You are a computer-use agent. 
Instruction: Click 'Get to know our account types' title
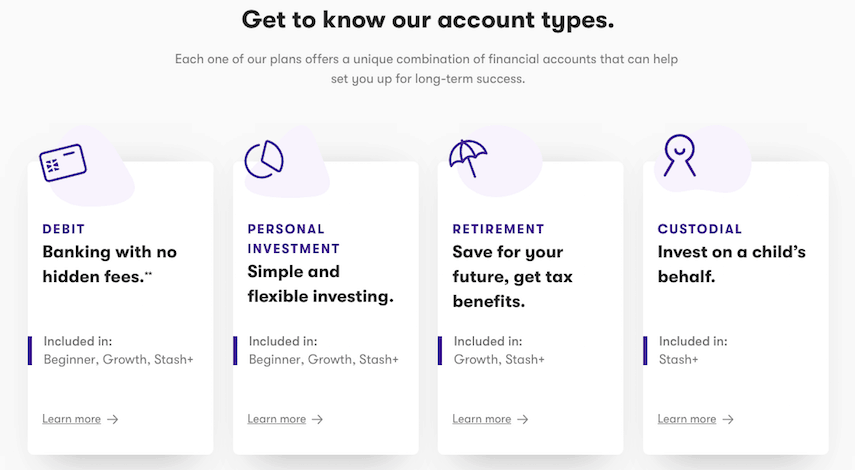click(x=428, y=20)
